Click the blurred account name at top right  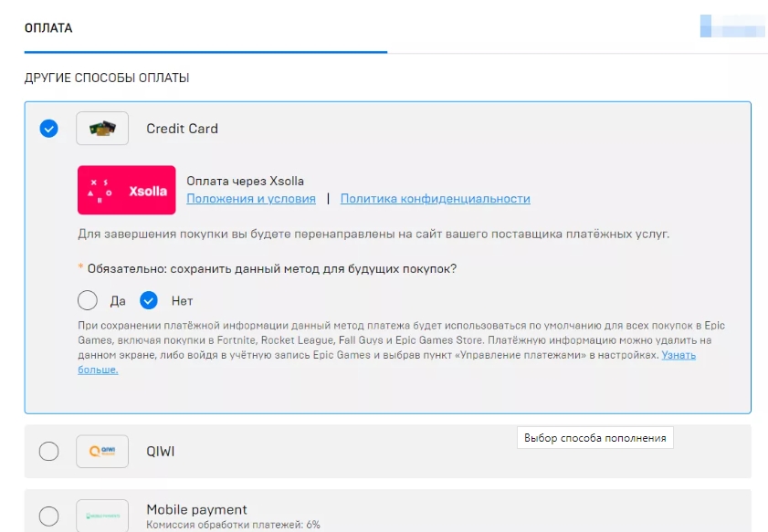click(732, 26)
